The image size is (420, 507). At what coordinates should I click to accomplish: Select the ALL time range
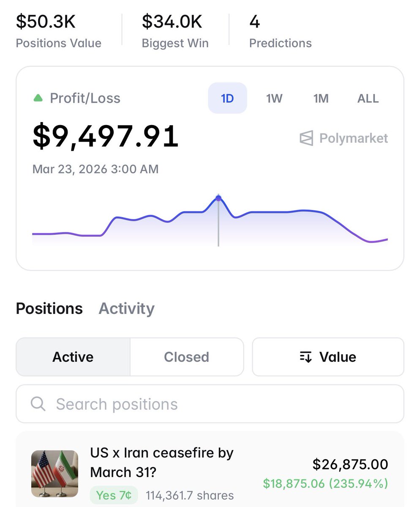coord(368,98)
